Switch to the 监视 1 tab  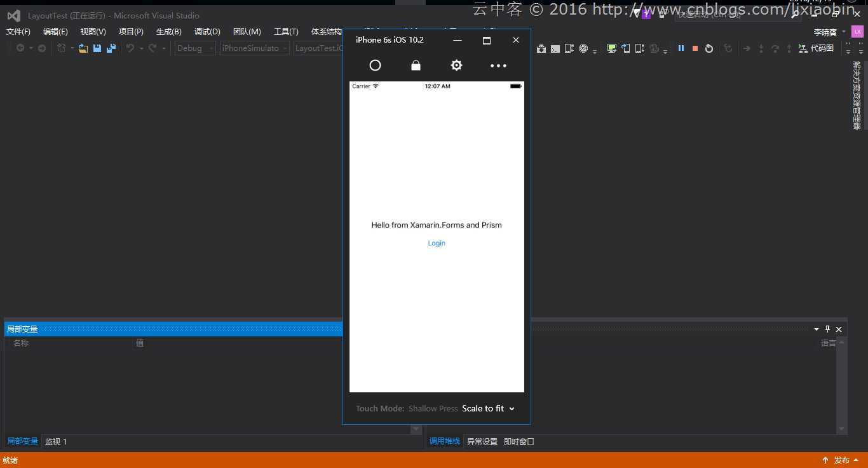56,441
